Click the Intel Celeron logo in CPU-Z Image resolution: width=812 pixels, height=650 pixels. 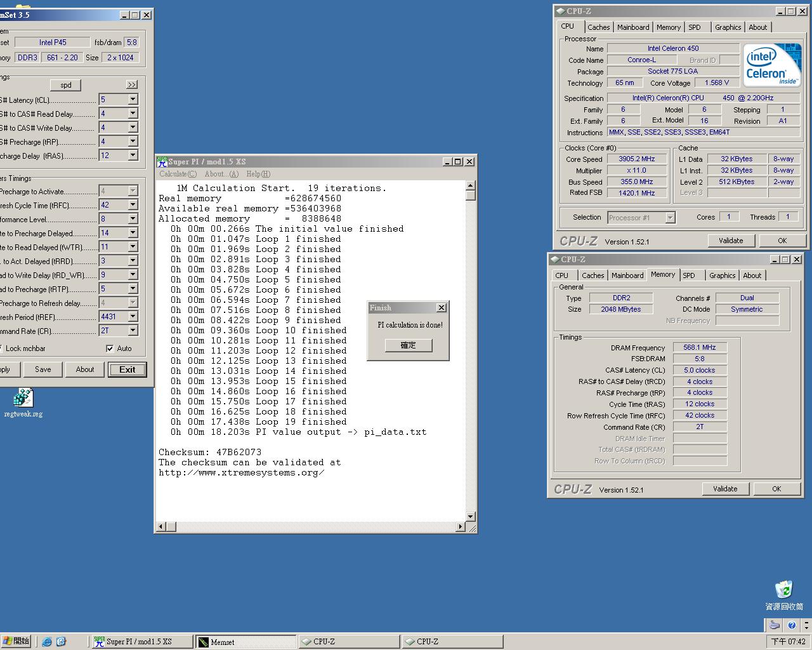click(x=772, y=66)
